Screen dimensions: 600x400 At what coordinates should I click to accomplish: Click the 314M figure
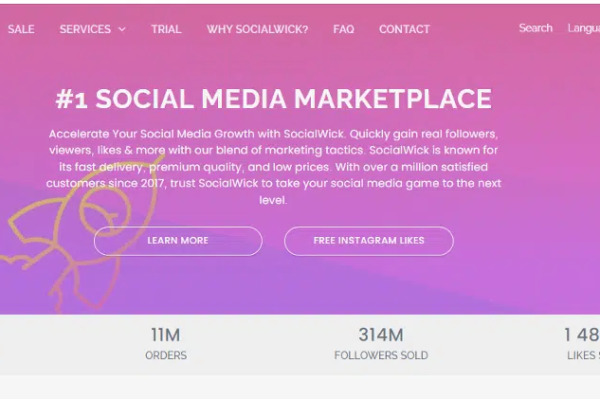pos(380,335)
